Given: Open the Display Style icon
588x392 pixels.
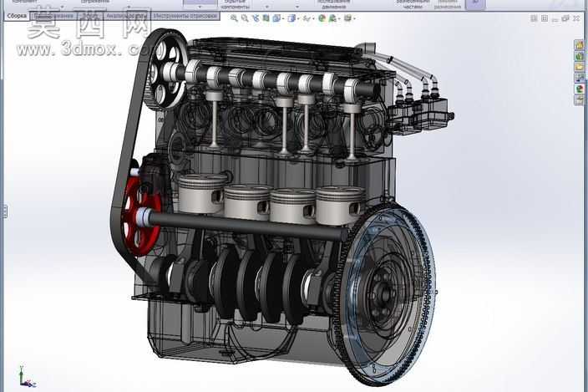Looking at the screenshot, I should [x=291, y=18].
